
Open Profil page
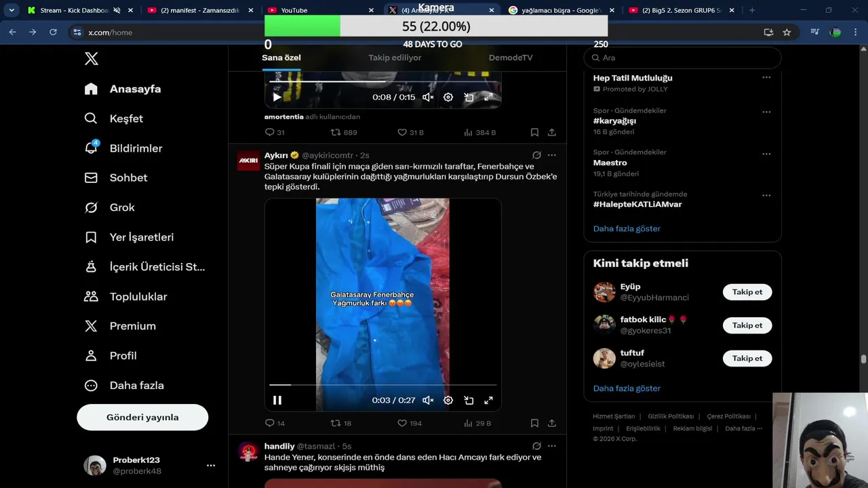click(110, 356)
